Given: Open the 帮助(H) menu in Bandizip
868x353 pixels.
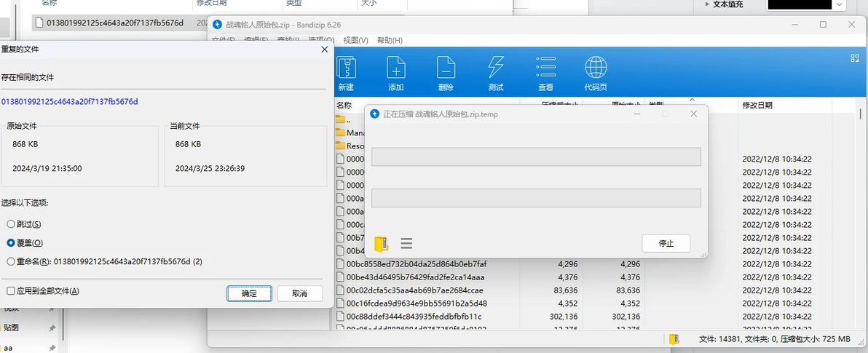Looking at the screenshot, I should 390,40.
